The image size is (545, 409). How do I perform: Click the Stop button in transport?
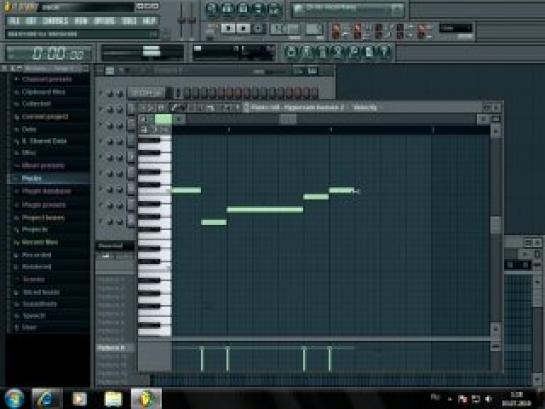(243, 28)
